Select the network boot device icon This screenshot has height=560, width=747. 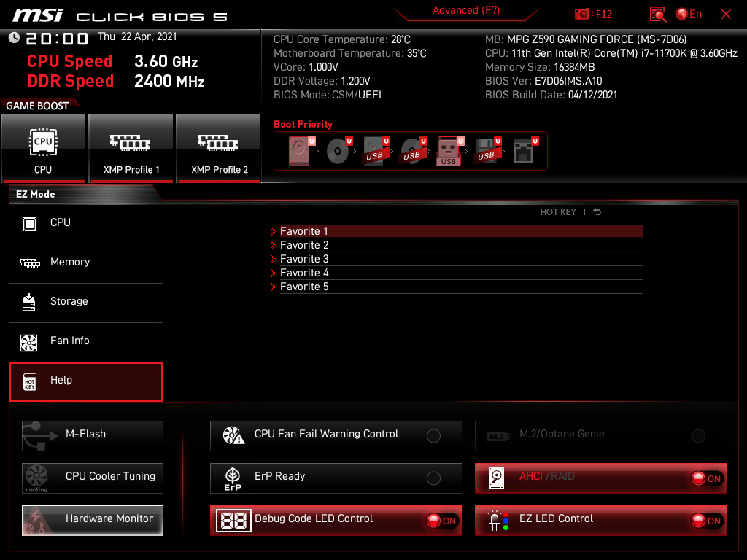point(525,151)
